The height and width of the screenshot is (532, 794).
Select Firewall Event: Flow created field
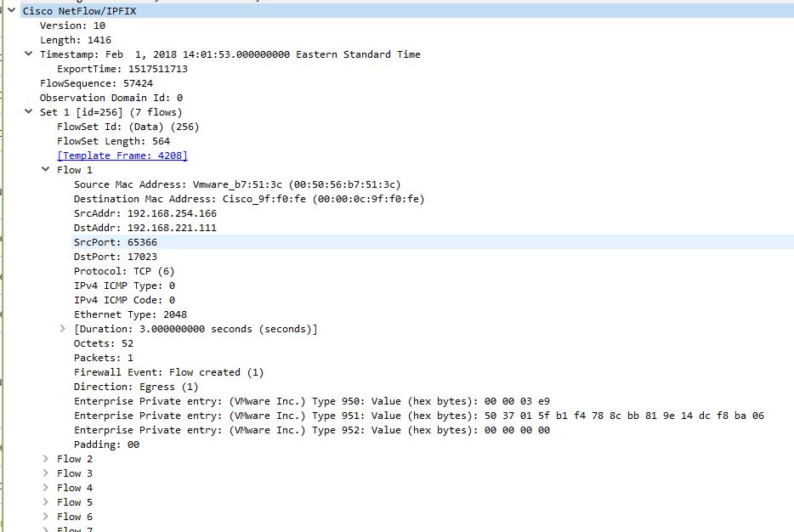click(168, 372)
